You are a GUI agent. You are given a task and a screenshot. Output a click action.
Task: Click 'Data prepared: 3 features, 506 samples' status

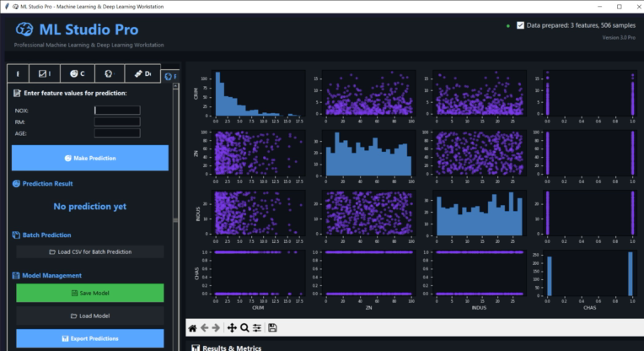pyautogui.click(x=581, y=25)
